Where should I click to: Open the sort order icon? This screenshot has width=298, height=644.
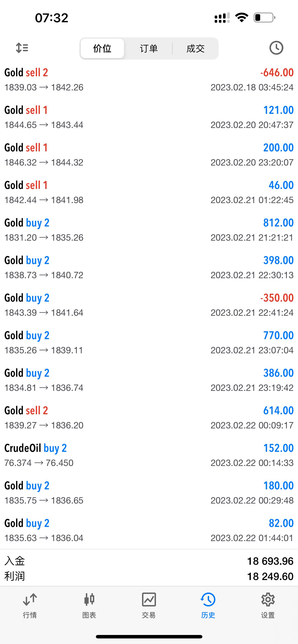click(x=22, y=48)
